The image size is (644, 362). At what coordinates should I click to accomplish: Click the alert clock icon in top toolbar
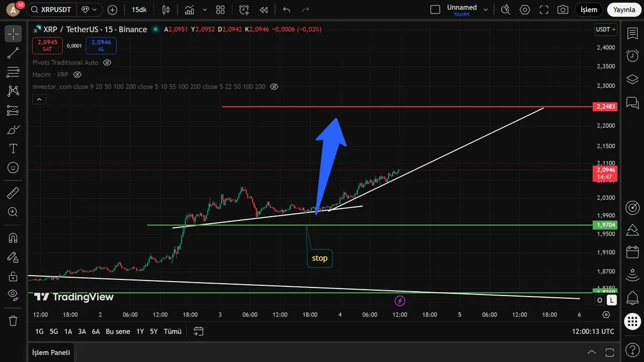[x=244, y=10]
